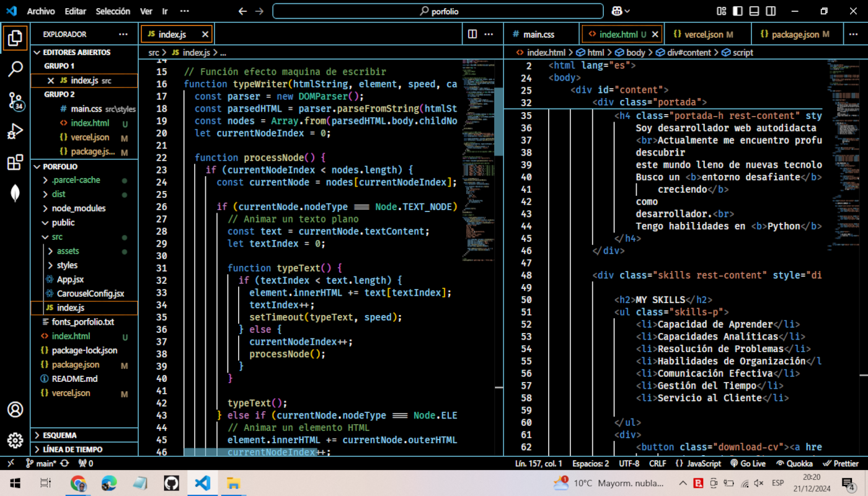This screenshot has height=496, width=868.
Task: Switch to the main.css tab
Action: [542, 34]
